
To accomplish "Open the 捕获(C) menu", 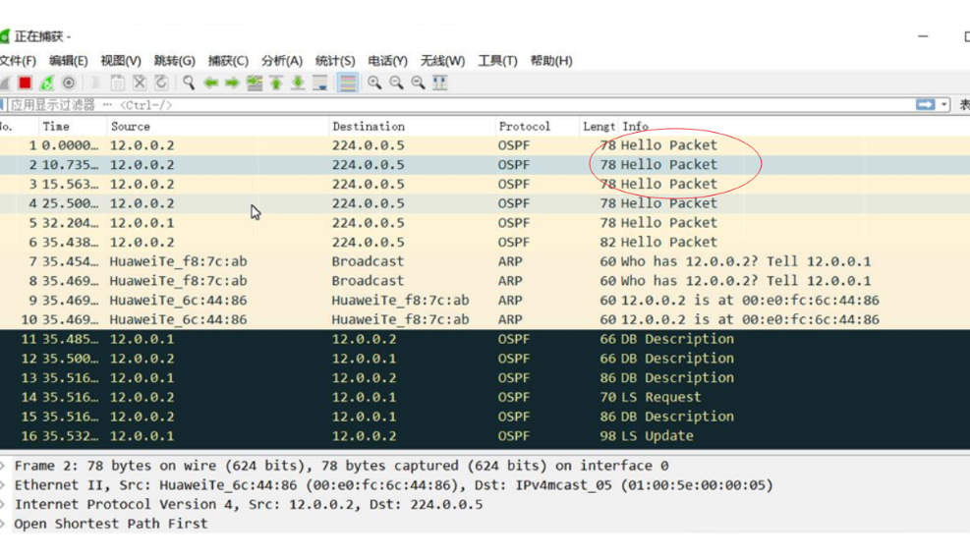I will tap(228, 61).
